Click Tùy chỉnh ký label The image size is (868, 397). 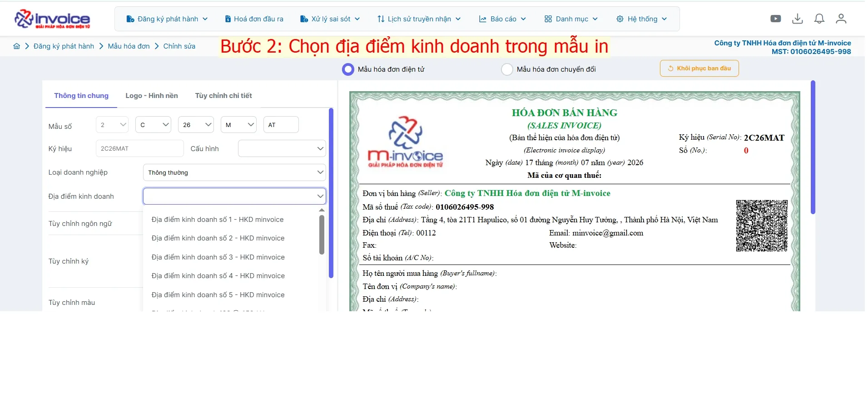point(69,261)
